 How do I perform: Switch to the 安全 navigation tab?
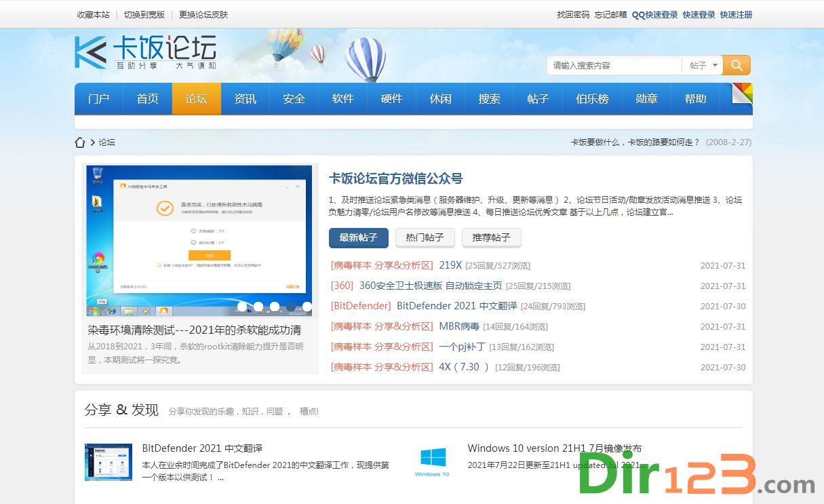pos(294,99)
